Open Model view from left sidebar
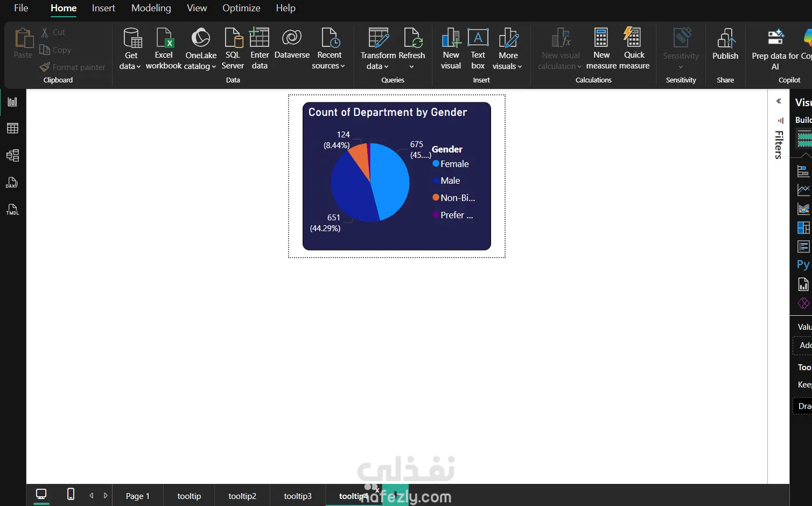 point(12,156)
